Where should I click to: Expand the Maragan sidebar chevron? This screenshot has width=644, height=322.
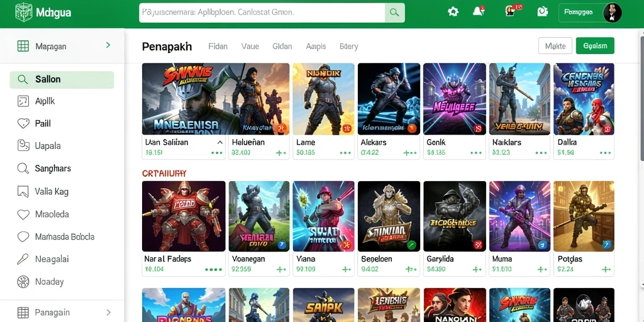108,45
